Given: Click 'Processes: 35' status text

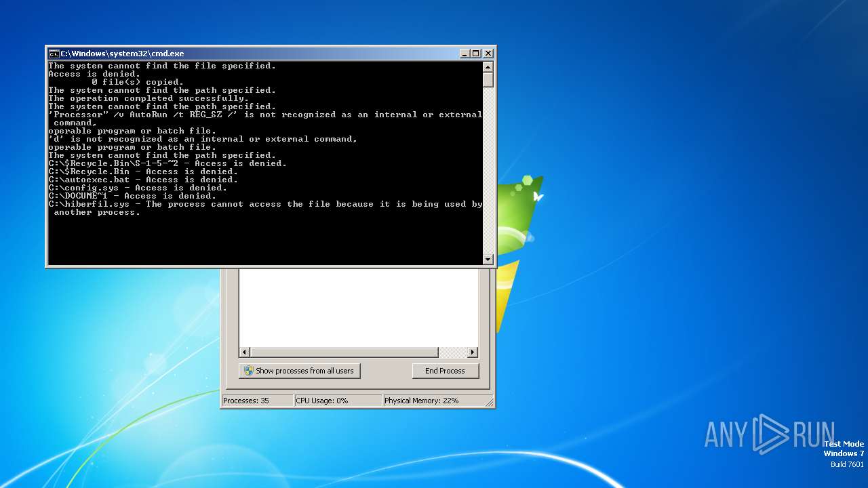Looking at the screenshot, I should (x=246, y=401).
